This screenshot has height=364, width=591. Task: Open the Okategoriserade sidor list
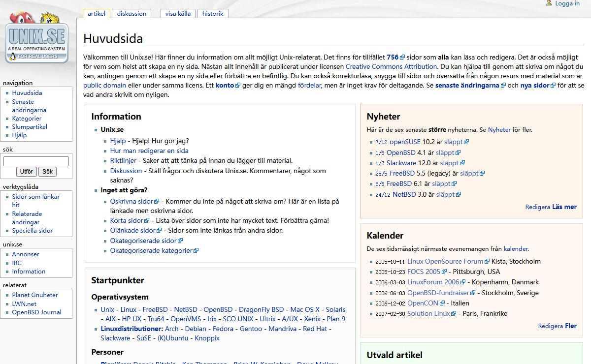click(146, 241)
